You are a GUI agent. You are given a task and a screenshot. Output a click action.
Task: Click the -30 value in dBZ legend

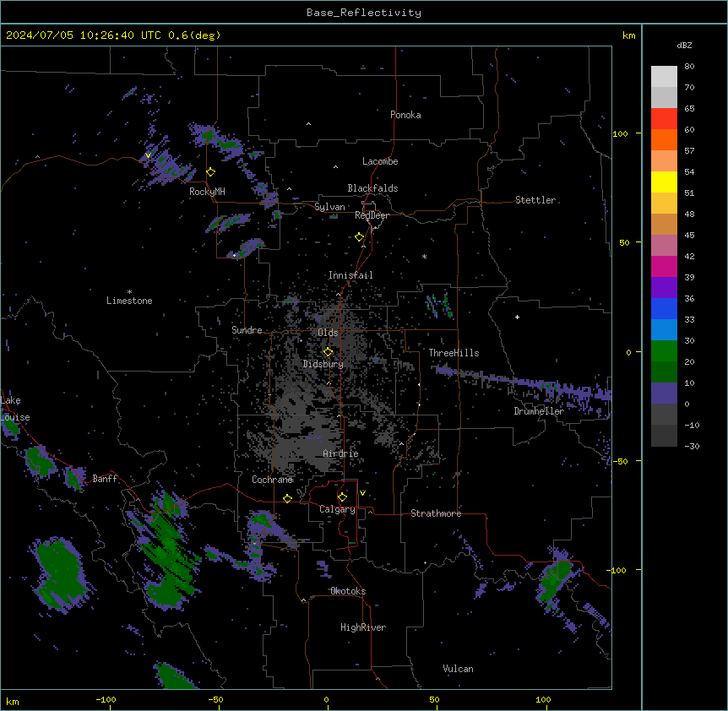coord(692,447)
